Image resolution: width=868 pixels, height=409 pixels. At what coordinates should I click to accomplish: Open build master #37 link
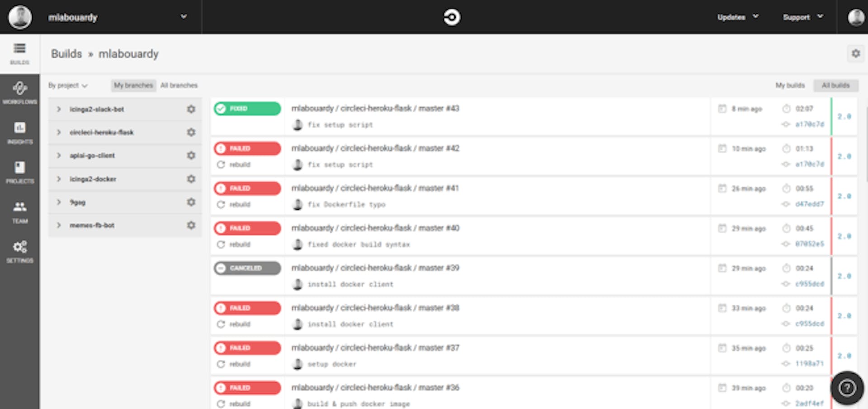click(x=375, y=348)
